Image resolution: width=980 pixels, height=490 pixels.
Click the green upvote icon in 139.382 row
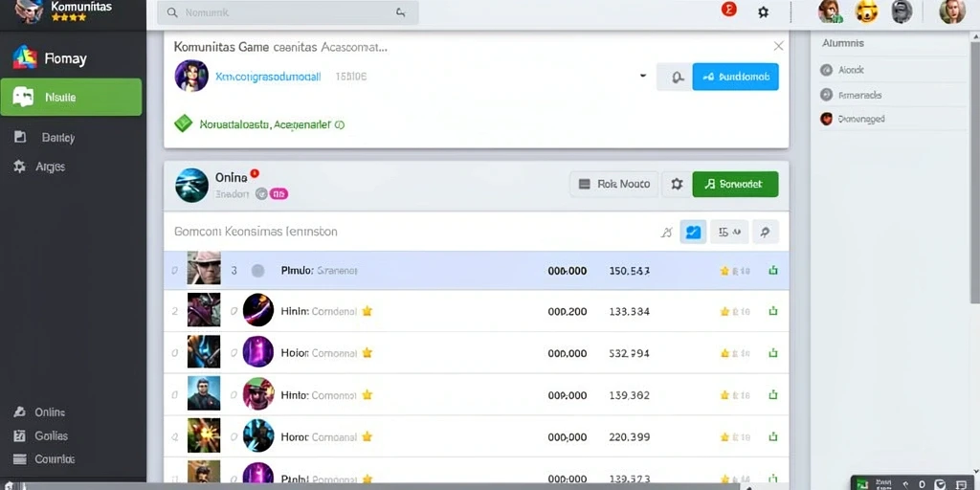pos(773,395)
